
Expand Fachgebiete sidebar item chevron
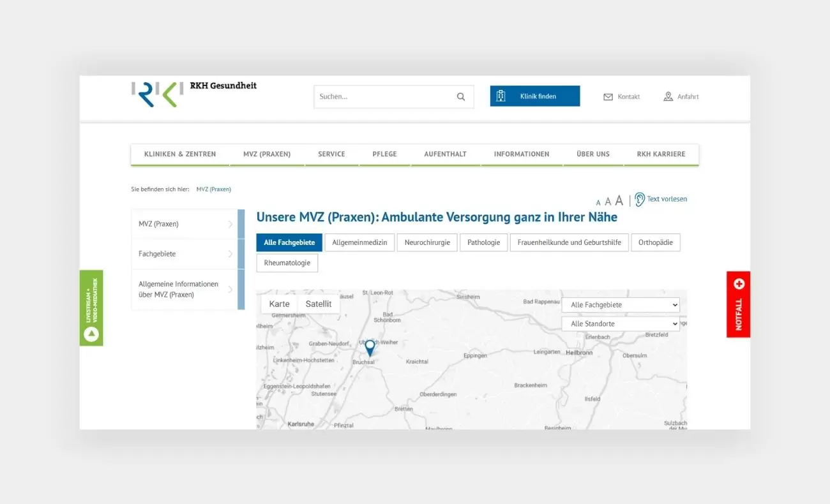point(230,254)
